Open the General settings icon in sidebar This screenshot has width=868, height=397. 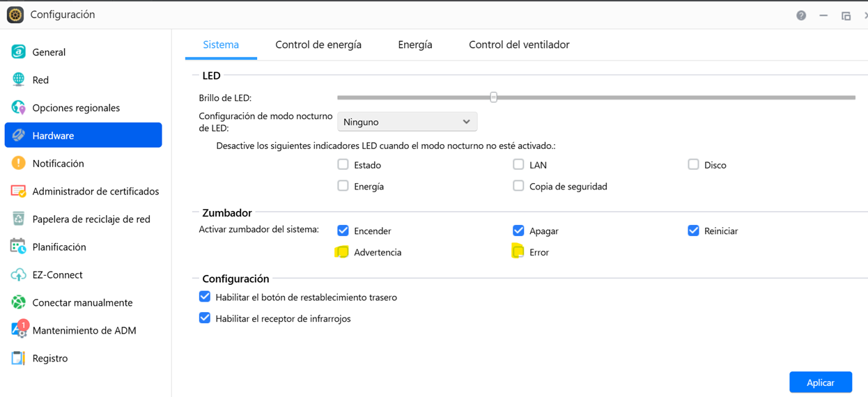coord(18,52)
